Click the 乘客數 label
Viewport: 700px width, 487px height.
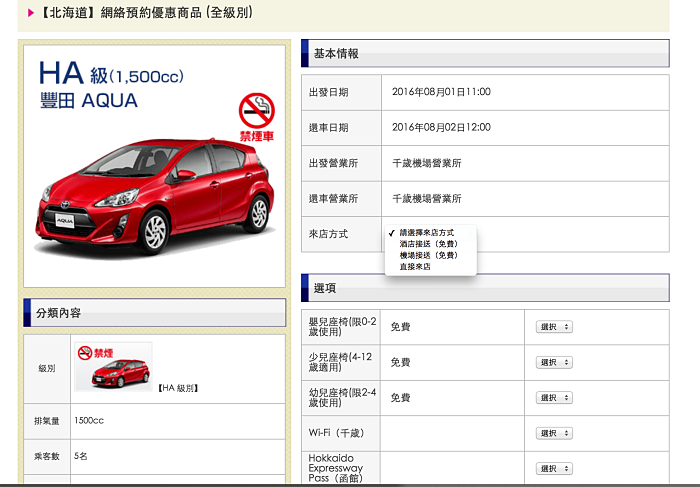(x=47, y=456)
